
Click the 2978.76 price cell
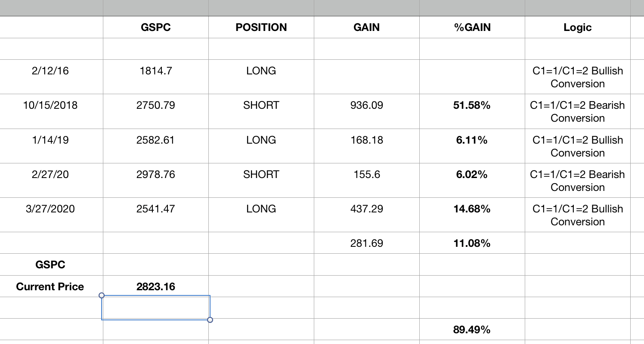[x=155, y=174]
